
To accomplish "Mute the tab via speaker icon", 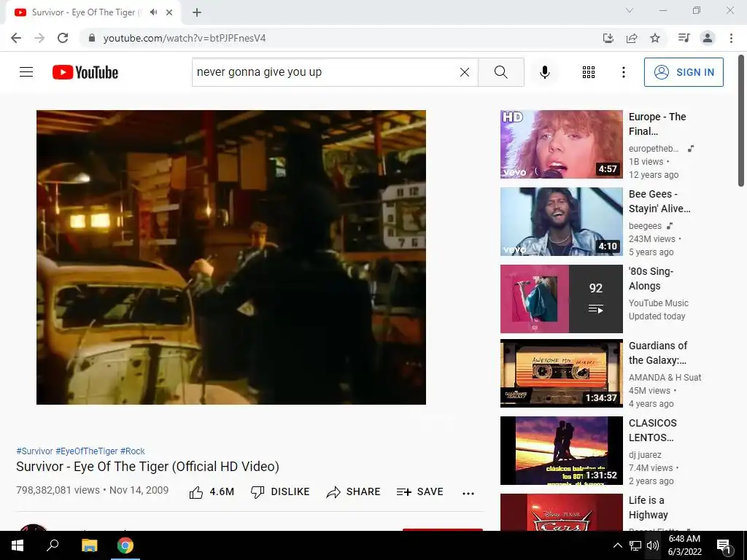I will pyautogui.click(x=153, y=12).
